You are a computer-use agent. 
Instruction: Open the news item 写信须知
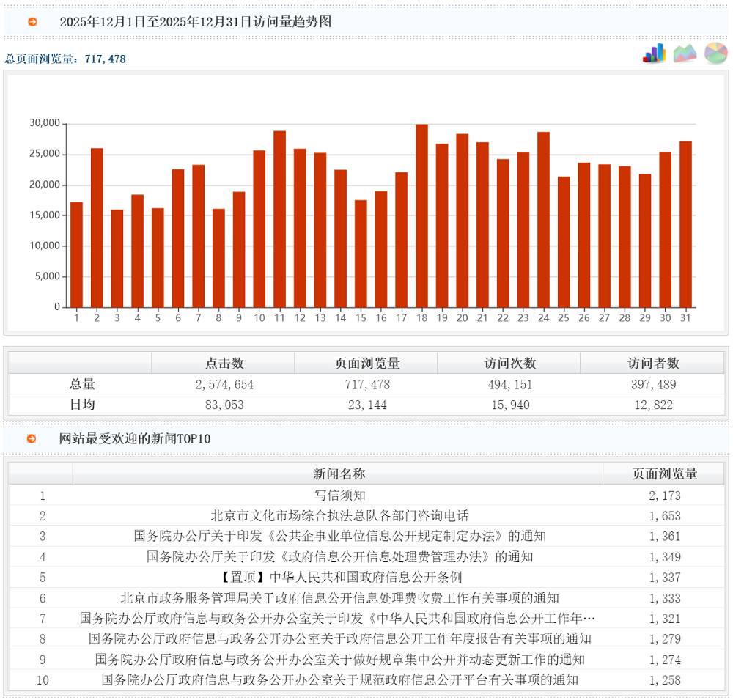click(x=339, y=495)
